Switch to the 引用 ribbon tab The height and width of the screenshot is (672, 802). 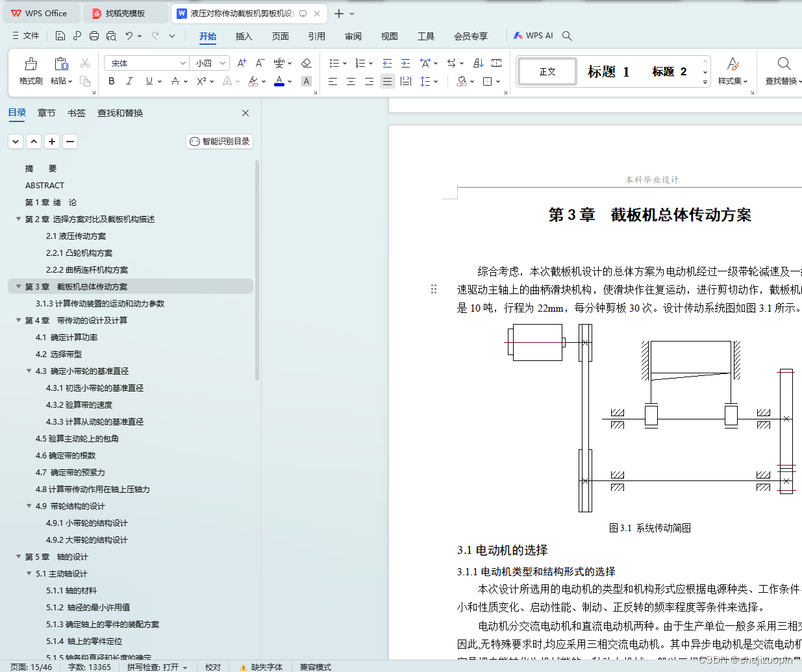click(x=316, y=36)
